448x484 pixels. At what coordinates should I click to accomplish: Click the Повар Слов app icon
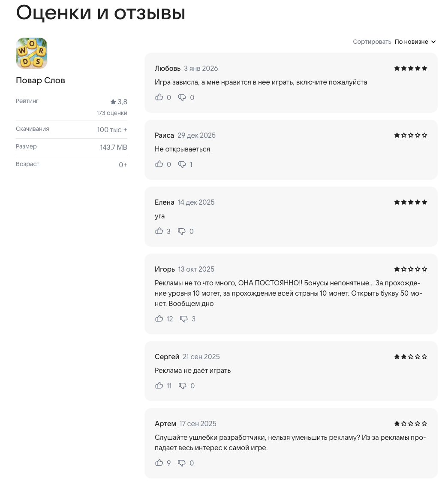coord(32,53)
